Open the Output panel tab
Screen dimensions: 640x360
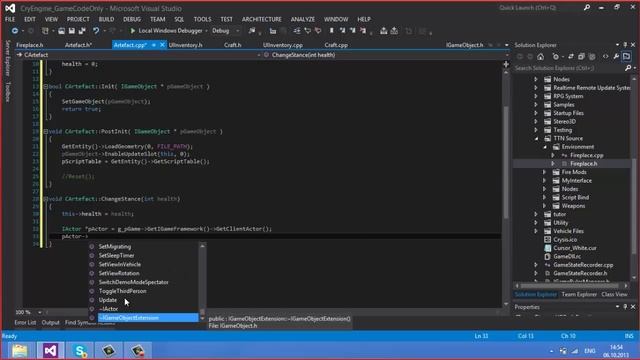[50, 322]
